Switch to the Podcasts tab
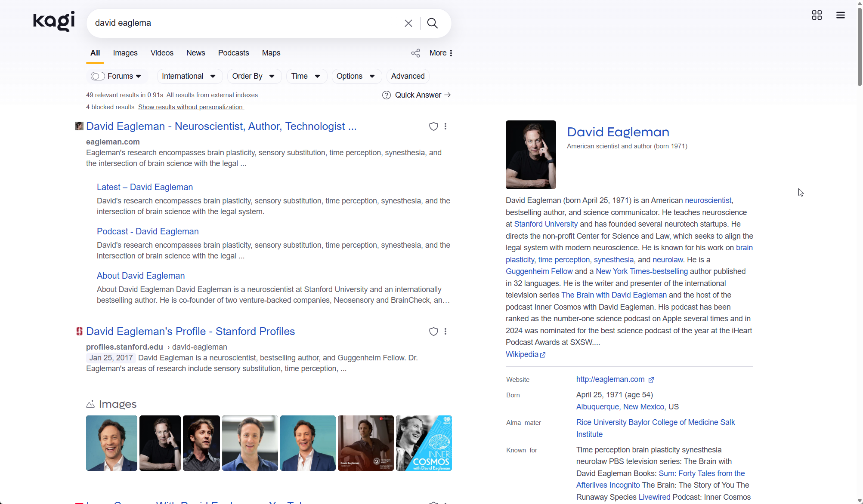Viewport: 863px width, 504px height. [x=233, y=53]
